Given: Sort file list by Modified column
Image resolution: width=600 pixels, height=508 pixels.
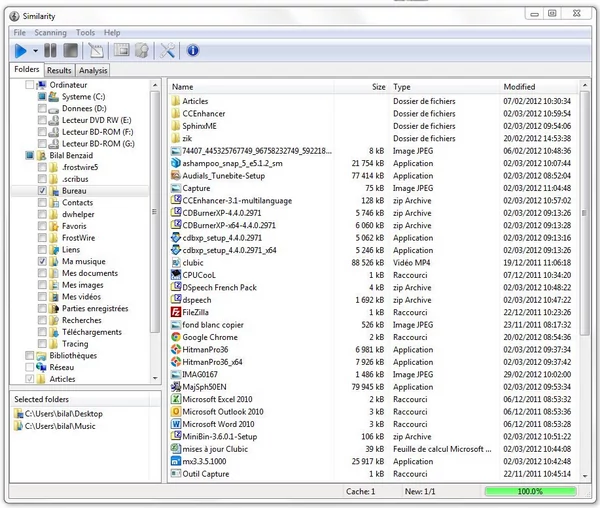Looking at the screenshot, I should pos(539,87).
